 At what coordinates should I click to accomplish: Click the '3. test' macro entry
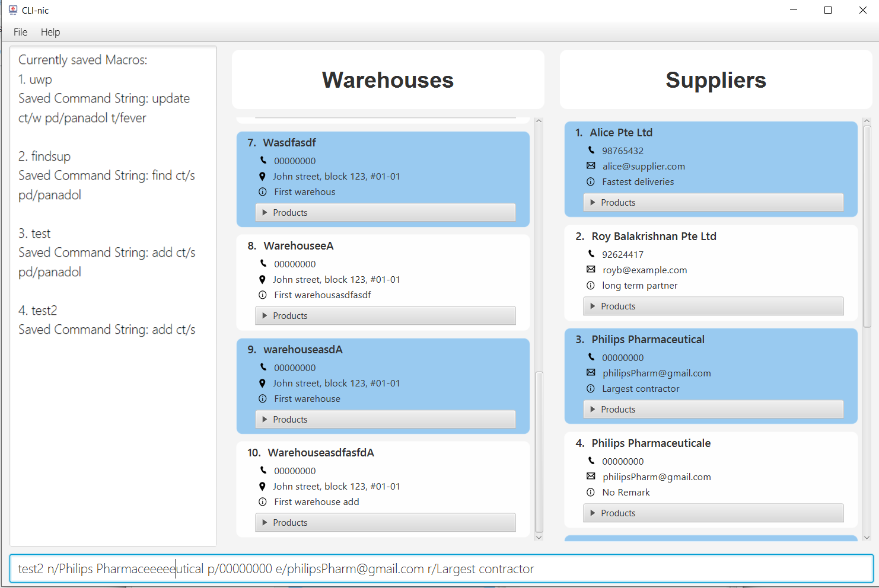tap(34, 233)
